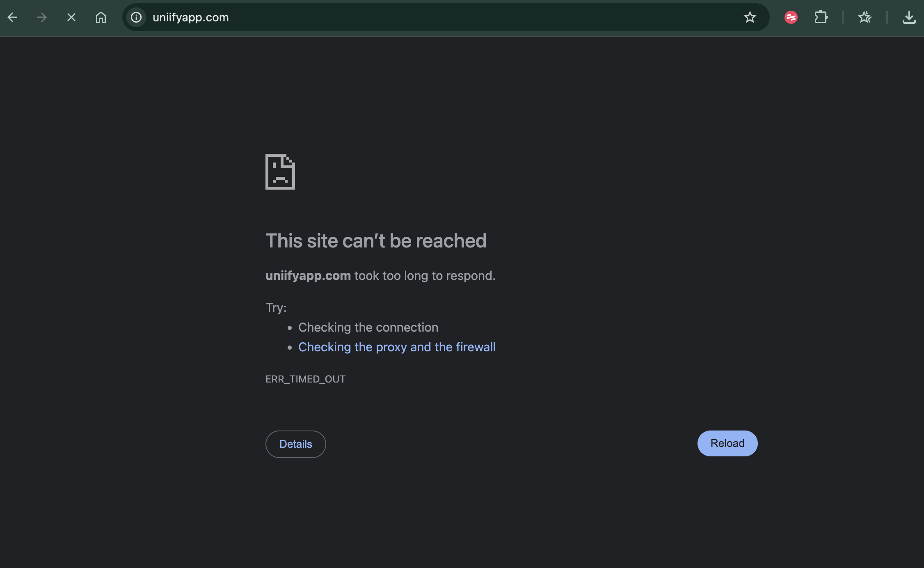This screenshot has width=924, height=568.
Task: Click 'This site can't be reached' heading
Action: pos(376,241)
